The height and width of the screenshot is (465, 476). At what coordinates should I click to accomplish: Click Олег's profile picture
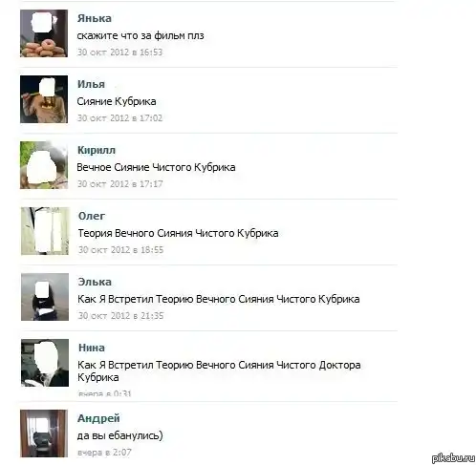[x=45, y=231]
